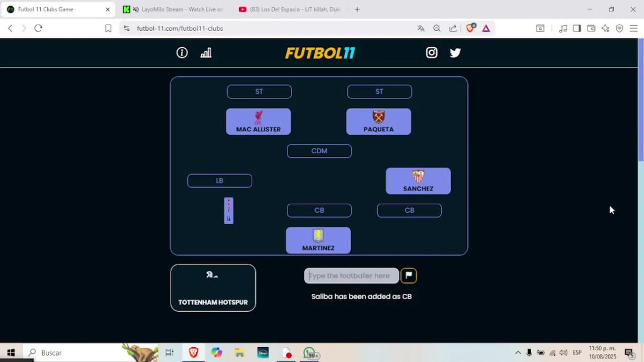Screen dimensions: 644x362
Task: Select the left ST position slot
Action: tap(259, 92)
